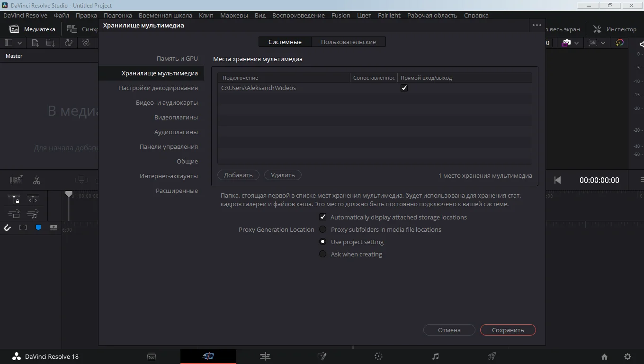This screenshot has width=644, height=364.
Task: Toggle Automatically display attached storage locations
Action: 322,217
